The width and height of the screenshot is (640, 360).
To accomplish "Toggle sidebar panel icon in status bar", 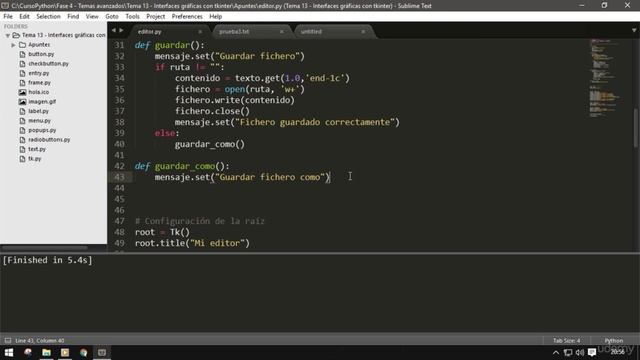I will tap(8, 340).
